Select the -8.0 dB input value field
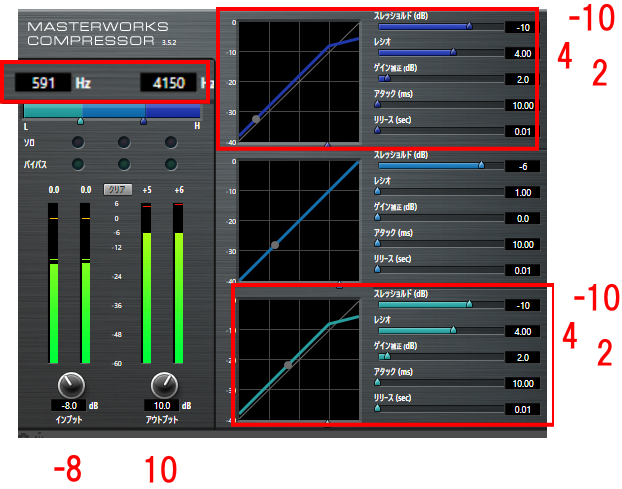622x489 pixels. click(69, 405)
